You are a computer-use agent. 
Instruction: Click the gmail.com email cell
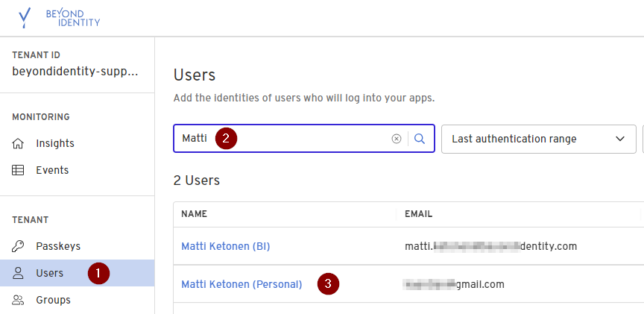click(454, 284)
